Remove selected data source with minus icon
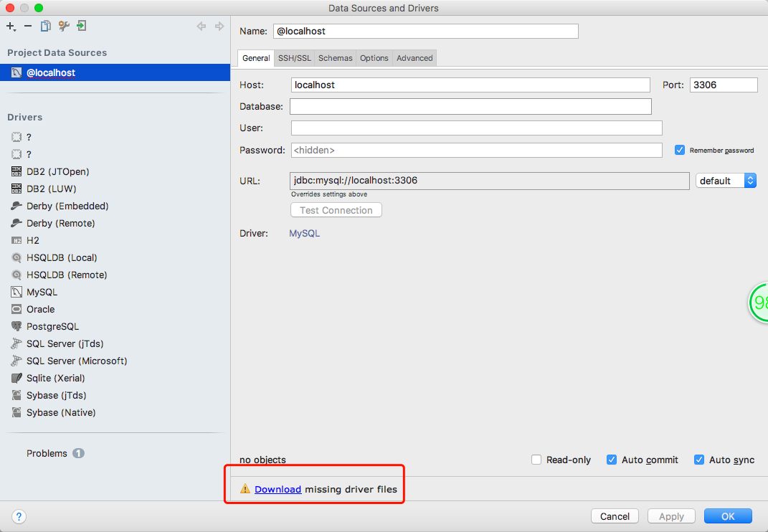Image resolution: width=768 pixels, height=532 pixels. click(x=28, y=26)
